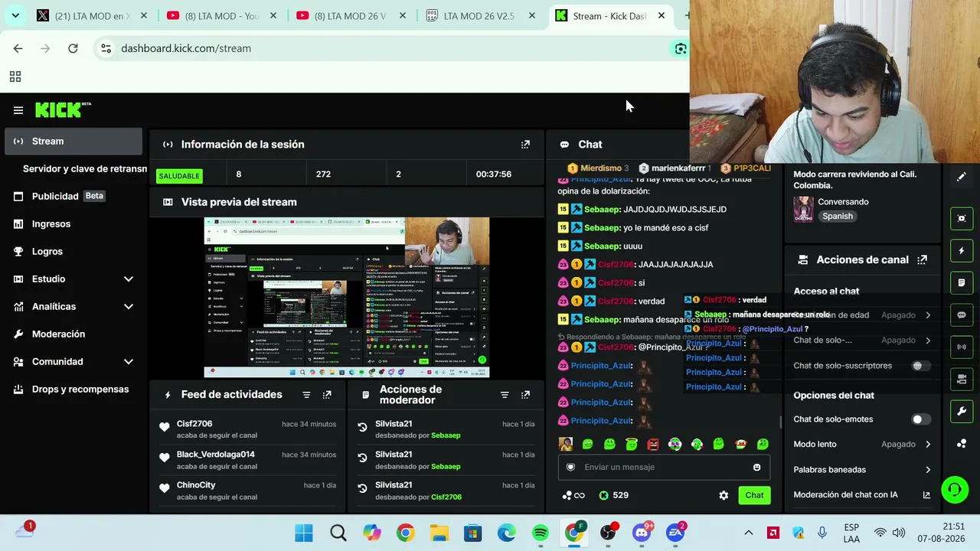Open Logros in the sidebar
The image size is (980, 551).
point(73,251)
